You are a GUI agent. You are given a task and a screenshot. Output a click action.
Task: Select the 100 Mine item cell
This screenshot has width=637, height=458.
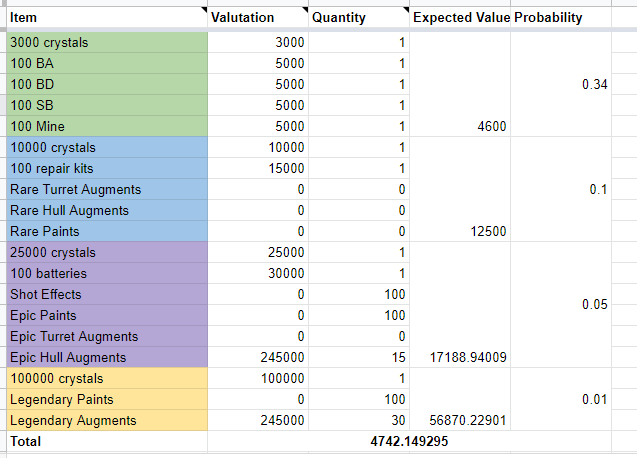[105, 127]
